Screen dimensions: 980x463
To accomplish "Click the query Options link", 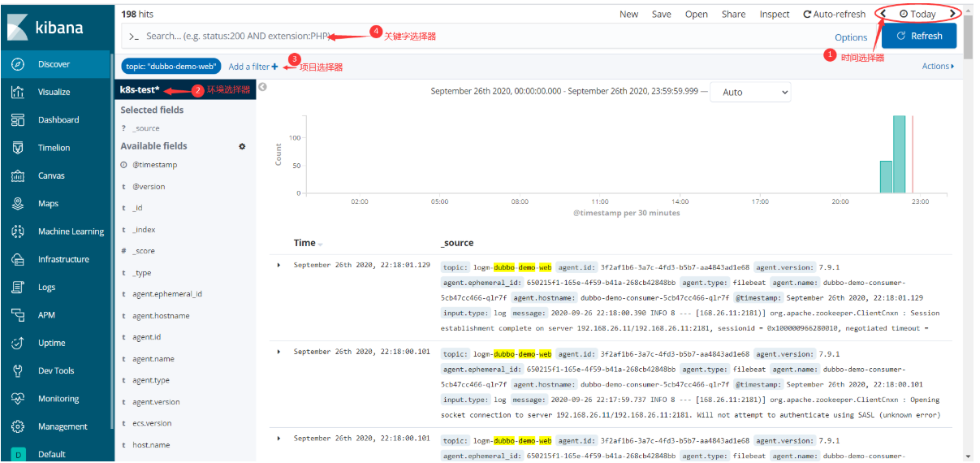I will (x=851, y=37).
